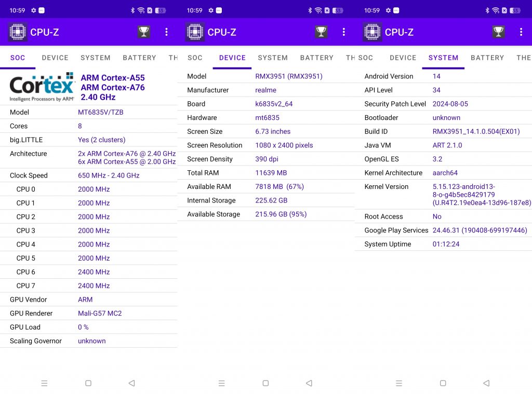Tap the aarch64 kernel architecture value
The image size is (532, 394).
coord(445,173)
